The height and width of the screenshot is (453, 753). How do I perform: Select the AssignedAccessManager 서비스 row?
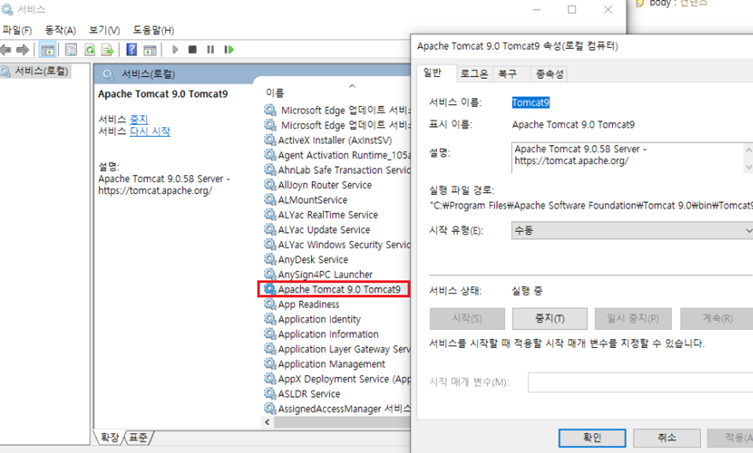[336, 408]
